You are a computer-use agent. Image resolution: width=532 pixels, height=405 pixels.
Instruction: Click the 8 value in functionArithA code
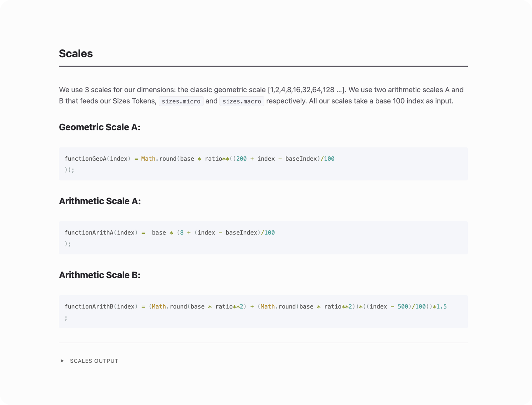click(182, 233)
